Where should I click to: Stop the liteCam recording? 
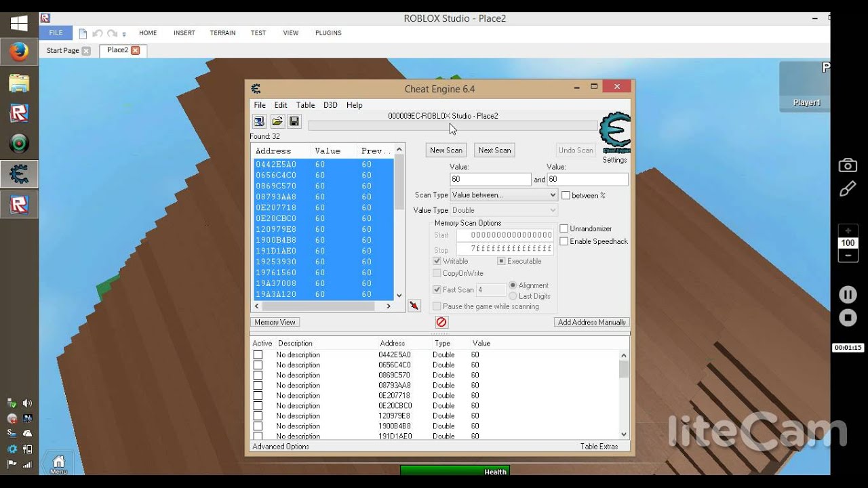click(x=848, y=317)
